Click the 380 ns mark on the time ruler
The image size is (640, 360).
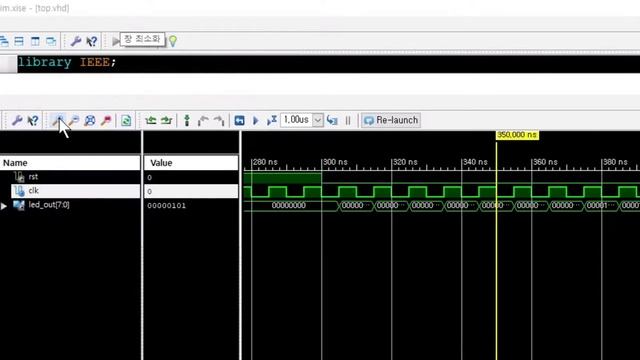pyautogui.click(x=615, y=162)
